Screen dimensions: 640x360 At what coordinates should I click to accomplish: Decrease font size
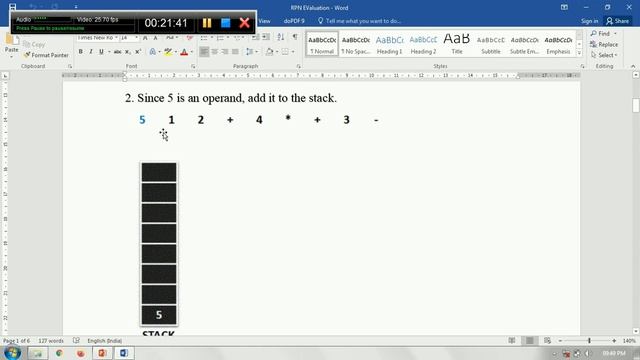click(x=156, y=38)
